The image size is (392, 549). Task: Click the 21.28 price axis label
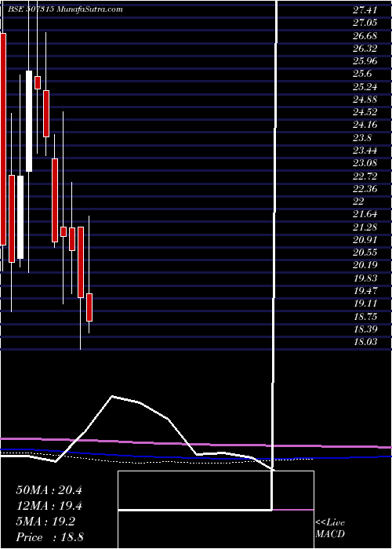[365, 227]
